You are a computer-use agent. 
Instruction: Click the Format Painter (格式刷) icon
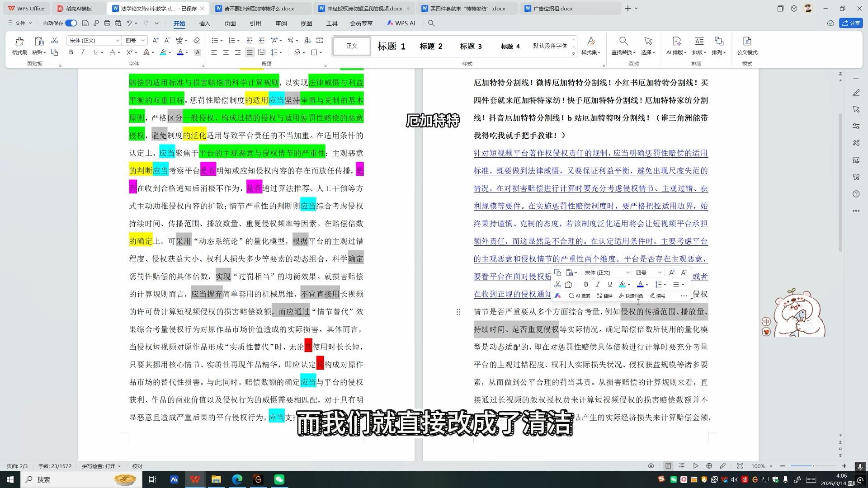[19, 42]
